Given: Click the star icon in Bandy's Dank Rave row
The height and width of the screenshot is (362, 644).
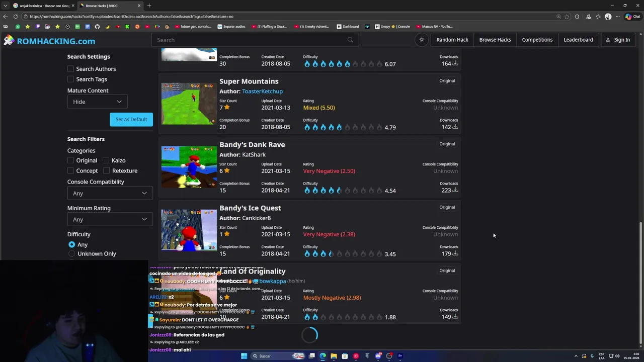Looking at the screenshot, I should [x=227, y=170].
